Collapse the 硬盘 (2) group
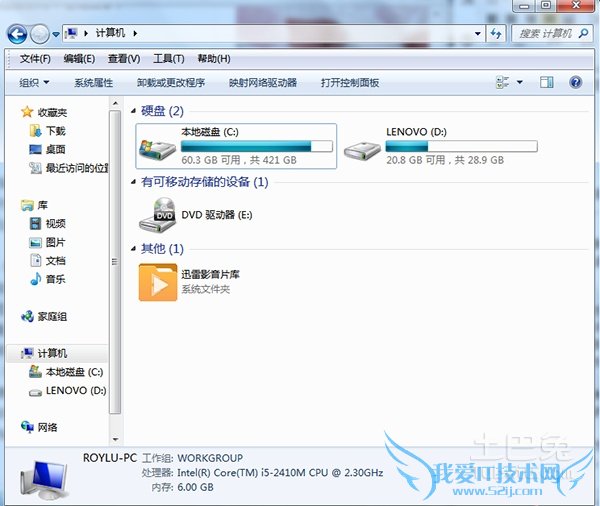 click(x=133, y=111)
